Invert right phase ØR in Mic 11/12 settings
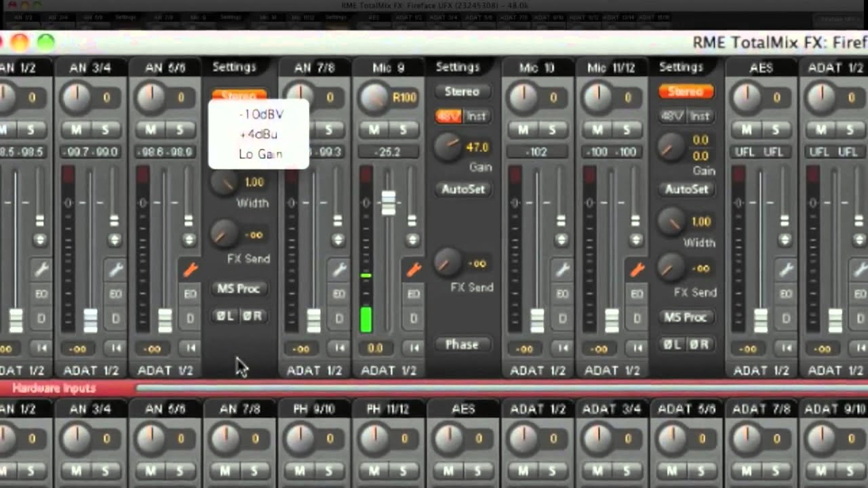The width and height of the screenshot is (868, 488). point(699,345)
